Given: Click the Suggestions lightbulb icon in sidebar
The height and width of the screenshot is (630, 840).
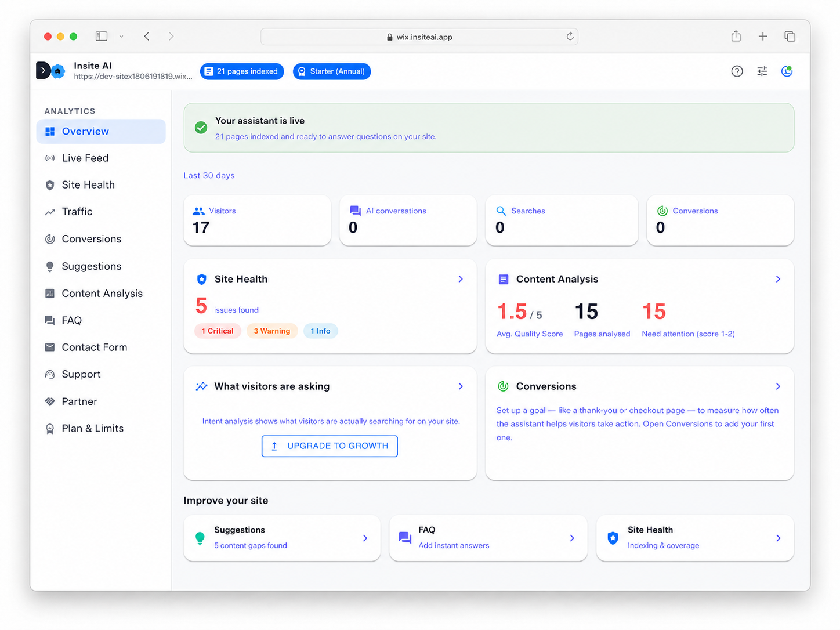Looking at the screenshot, I should [50, 266].
